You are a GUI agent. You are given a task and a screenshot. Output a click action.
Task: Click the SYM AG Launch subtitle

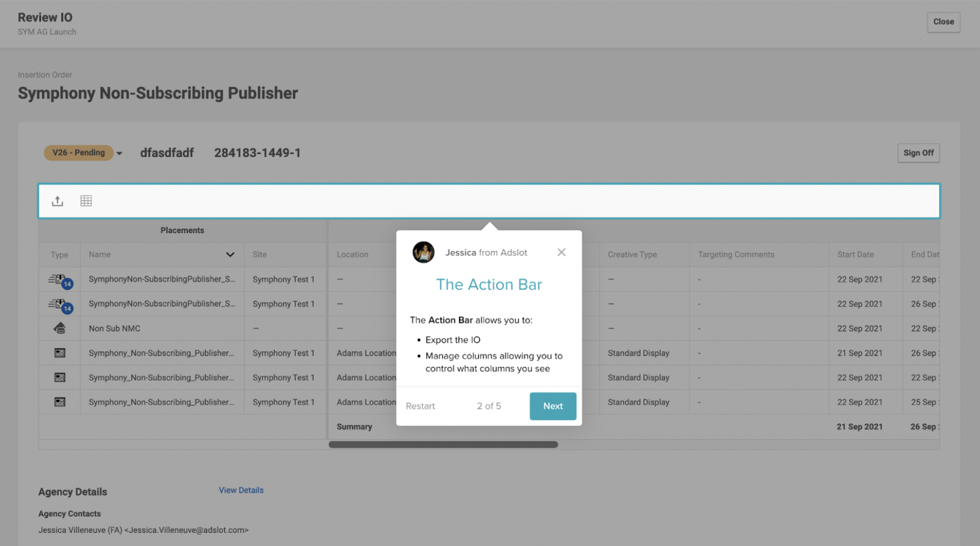tap(47, 32)
